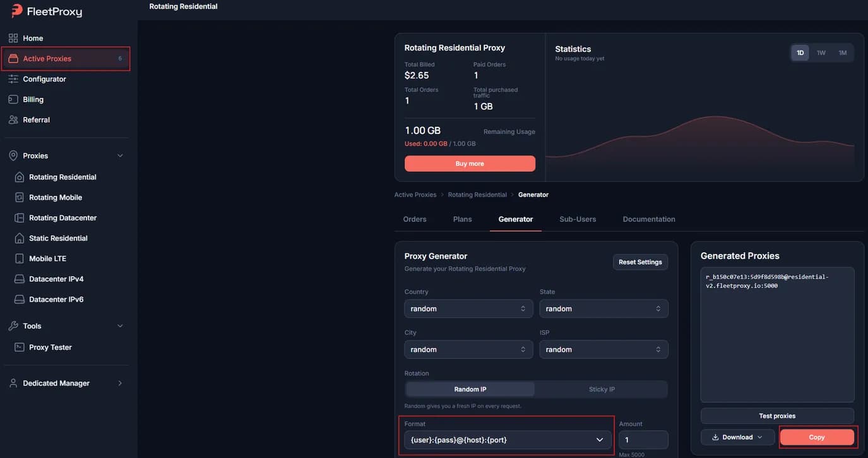Open the Download options dropdown arrow
Viewport: 868px width, 458px height.
(760, 437)
